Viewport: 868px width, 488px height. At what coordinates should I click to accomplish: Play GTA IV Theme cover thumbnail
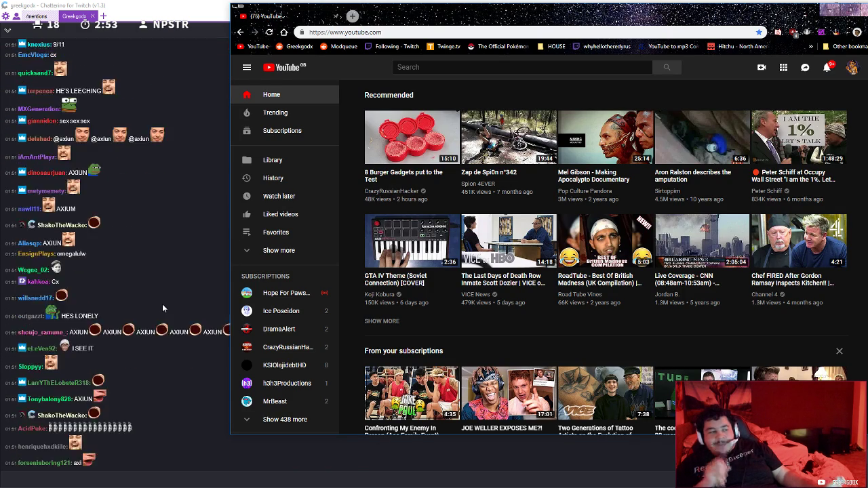412,241
